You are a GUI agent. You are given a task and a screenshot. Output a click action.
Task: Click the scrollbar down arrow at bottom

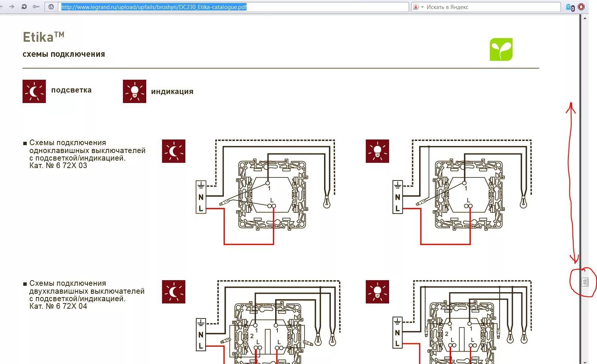[585, 362]
